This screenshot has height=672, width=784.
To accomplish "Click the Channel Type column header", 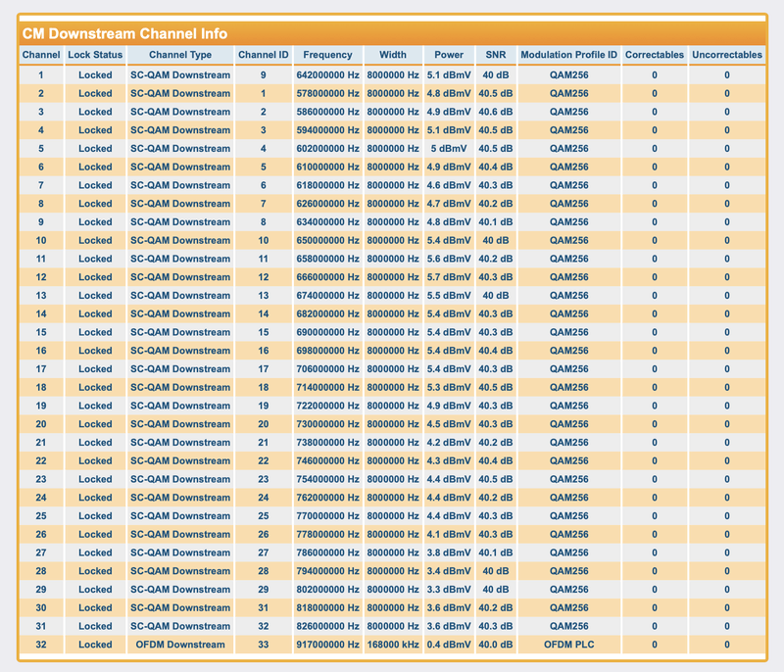I will coord(180,55).
